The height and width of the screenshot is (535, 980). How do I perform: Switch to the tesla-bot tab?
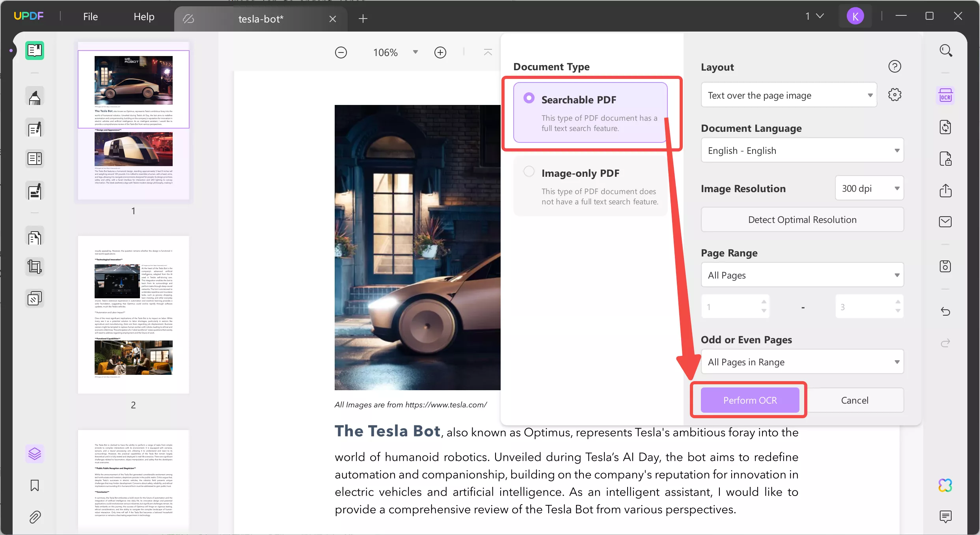261,19
